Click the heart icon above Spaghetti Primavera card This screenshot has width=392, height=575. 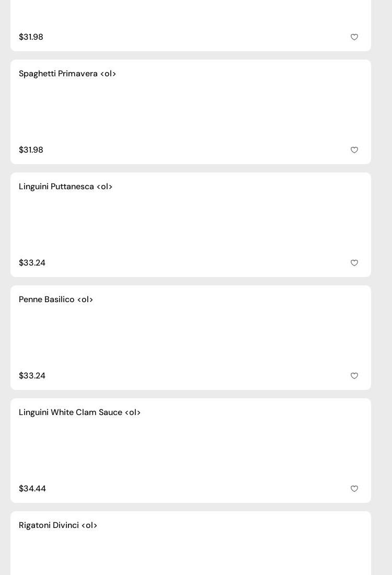354,37
